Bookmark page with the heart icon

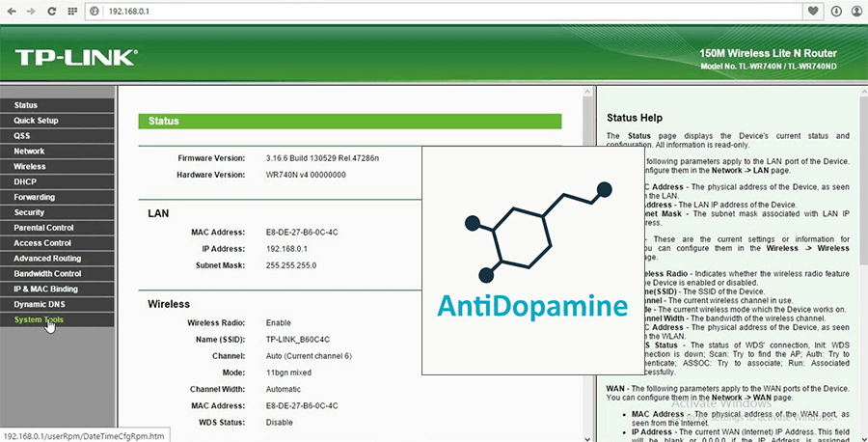tap(813, 11)
